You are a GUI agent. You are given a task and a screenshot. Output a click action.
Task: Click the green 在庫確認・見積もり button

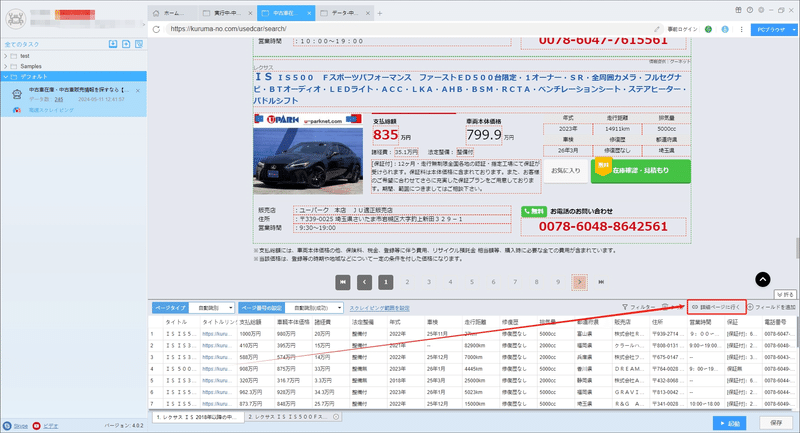pyautogui.click(x=641, y=171)
